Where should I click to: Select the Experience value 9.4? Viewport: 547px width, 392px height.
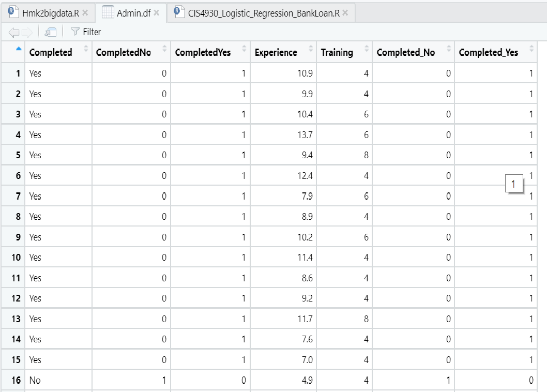(307, 155)
